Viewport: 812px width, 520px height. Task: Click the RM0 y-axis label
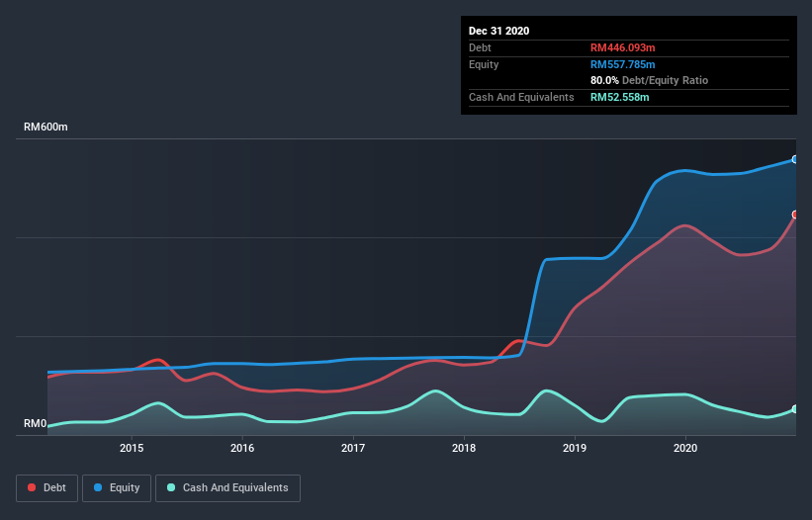pos(36,424)
